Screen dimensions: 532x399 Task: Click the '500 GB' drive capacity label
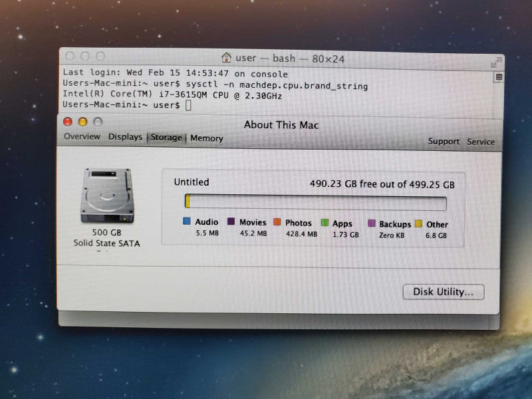tap(106, 232)
